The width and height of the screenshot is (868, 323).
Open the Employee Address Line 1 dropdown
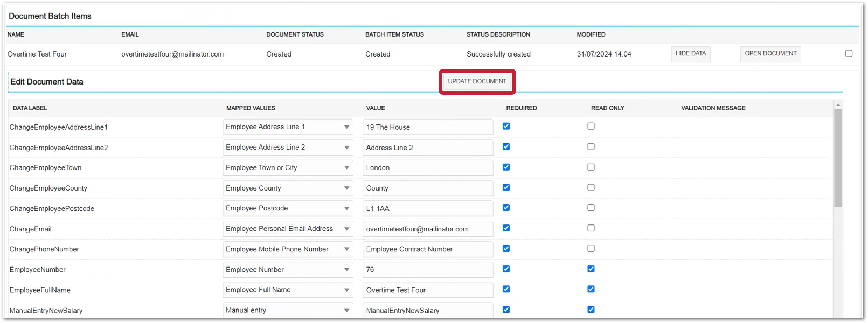[288, 127]
